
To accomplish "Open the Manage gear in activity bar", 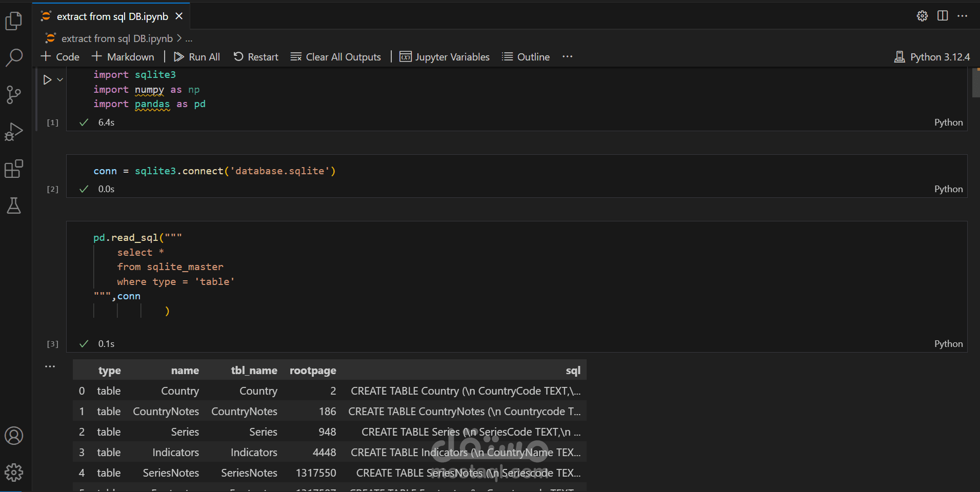I will point(14,473).
